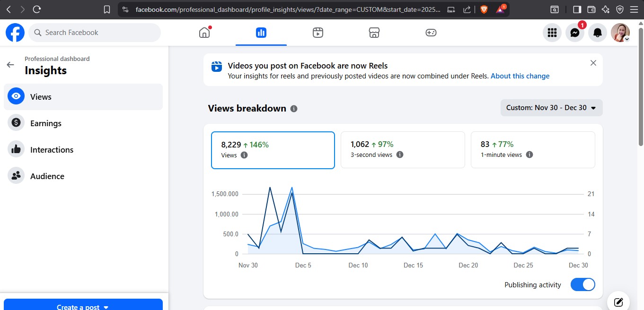This screenshot has height=310, width=644.
Task: Open the Messenger chat icon
Action: coord(575,33)
